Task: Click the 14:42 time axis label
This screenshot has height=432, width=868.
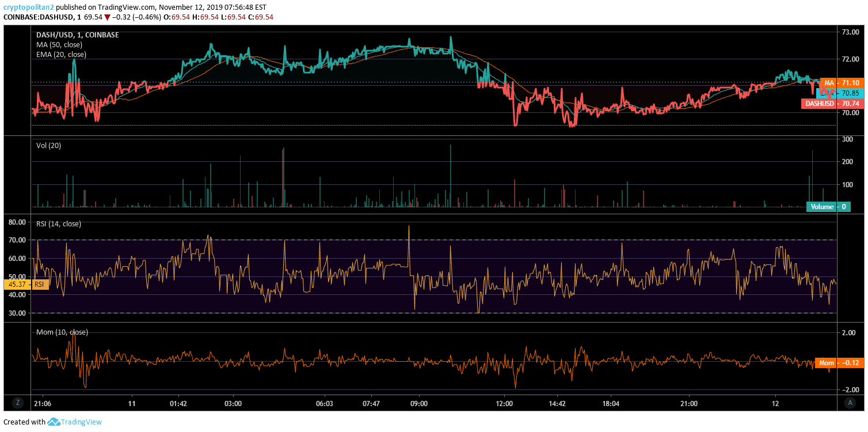Action: coord(557,403)
